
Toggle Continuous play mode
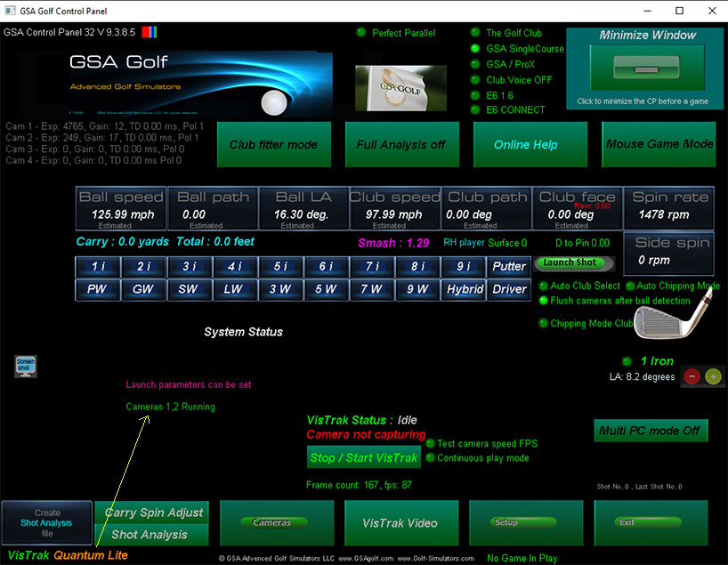(431, 458)
